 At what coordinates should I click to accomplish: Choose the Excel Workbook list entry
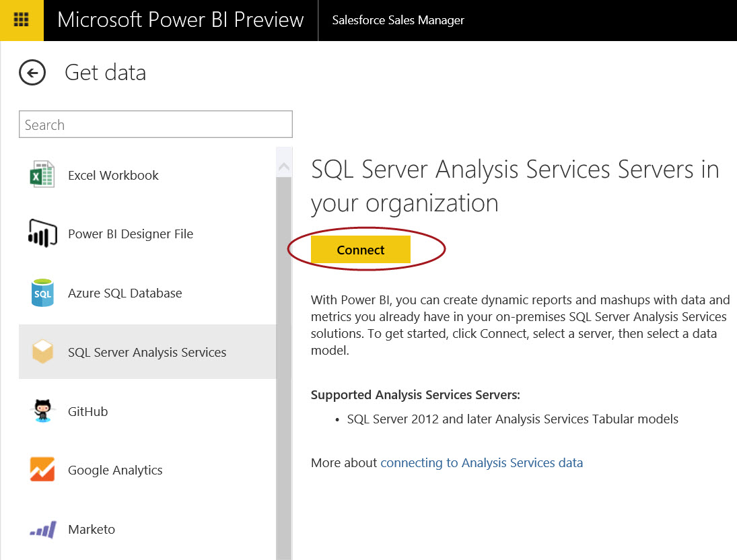(147, 175)
